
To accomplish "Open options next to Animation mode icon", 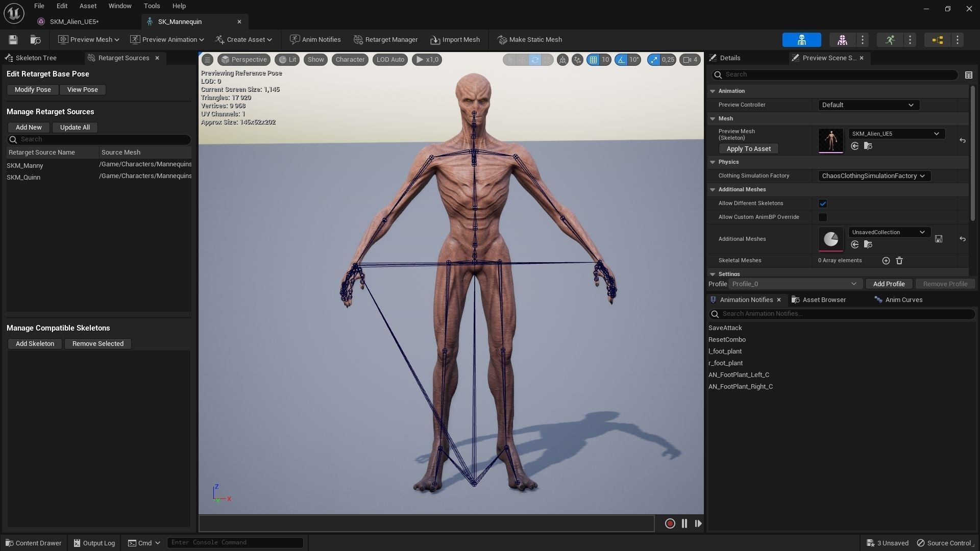I will [910, 40].
